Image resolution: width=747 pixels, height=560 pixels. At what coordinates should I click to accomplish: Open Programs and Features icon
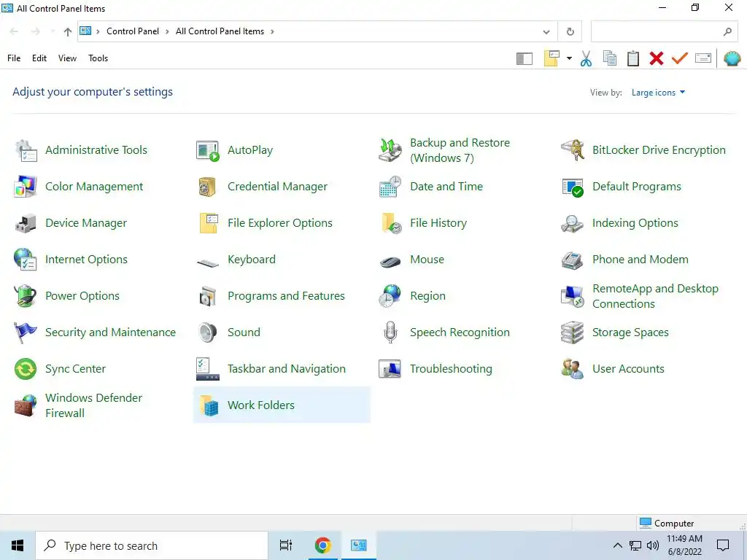point(208,296)
